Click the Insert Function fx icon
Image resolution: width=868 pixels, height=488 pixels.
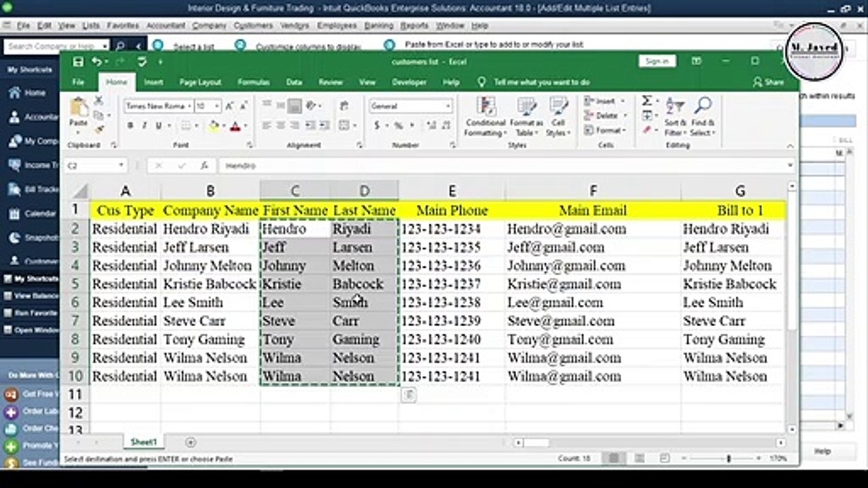(x=204, y=165)
